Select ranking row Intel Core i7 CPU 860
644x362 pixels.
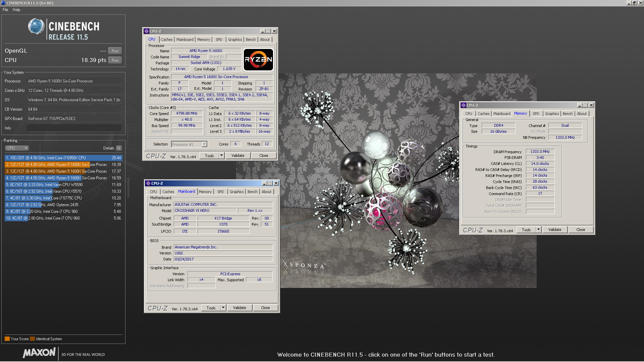point(63,218)
